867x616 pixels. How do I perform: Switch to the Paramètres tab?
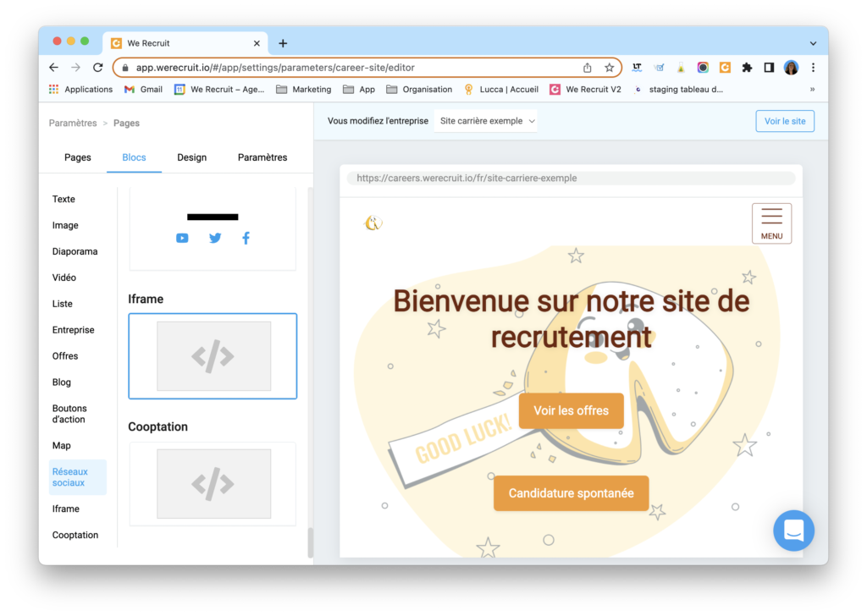(262, 157)
